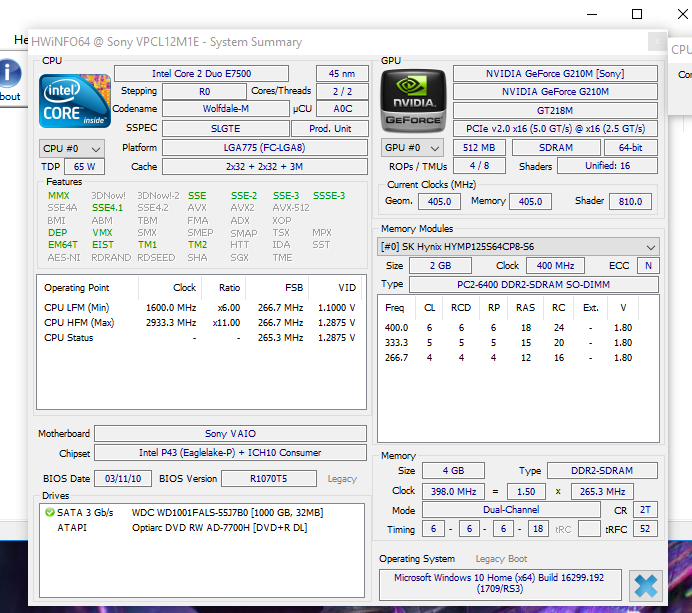Click the R1070T5 BIOS version value

coord(269,478)
